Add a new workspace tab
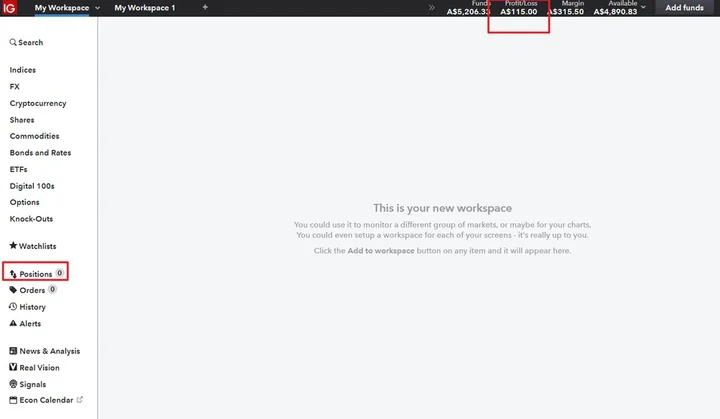Viewport: 720px width, 419px height. pyautogui.click(x=205, y=8)
